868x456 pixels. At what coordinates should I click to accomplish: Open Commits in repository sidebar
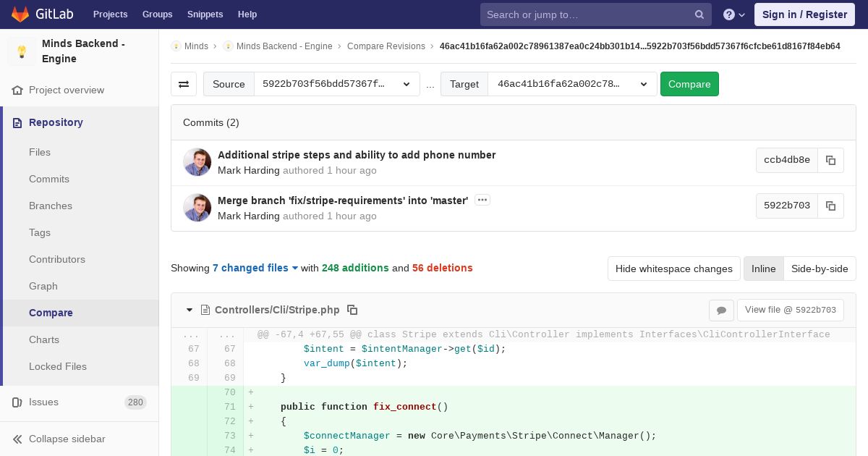[49, 179]
